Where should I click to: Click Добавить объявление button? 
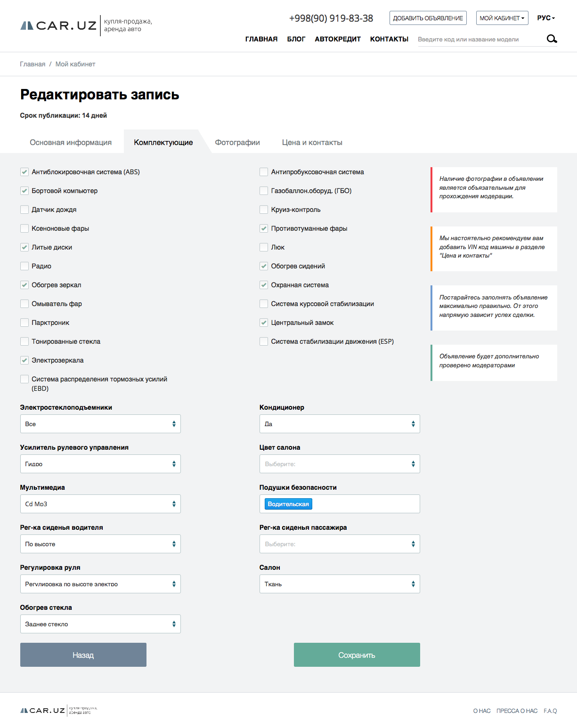pos(428,18)
